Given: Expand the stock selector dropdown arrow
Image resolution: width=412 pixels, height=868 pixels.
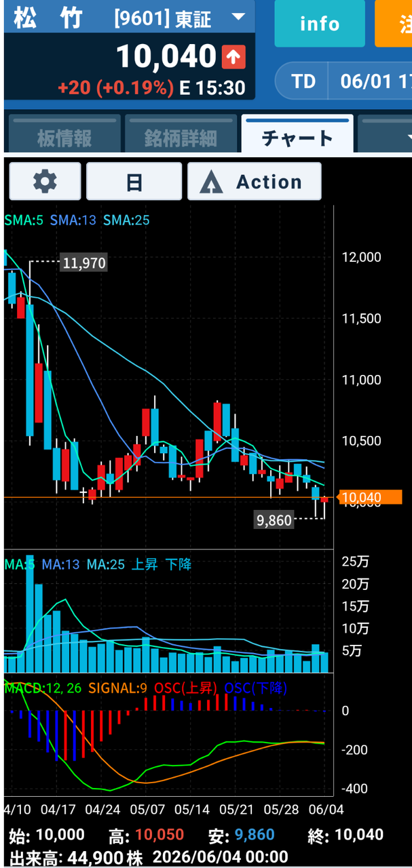Looking at the screenshot, I should click(x=238, y=17).
